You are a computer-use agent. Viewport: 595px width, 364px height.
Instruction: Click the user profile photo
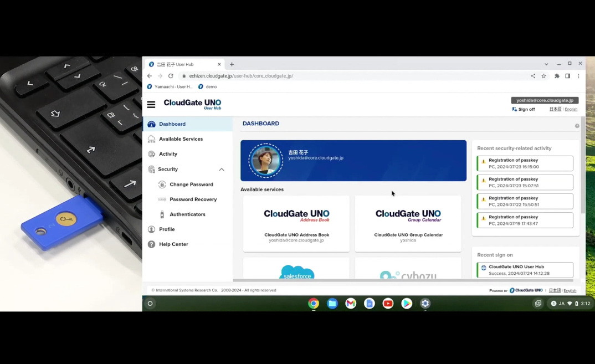pyautogui.click(x=266, y=160)
